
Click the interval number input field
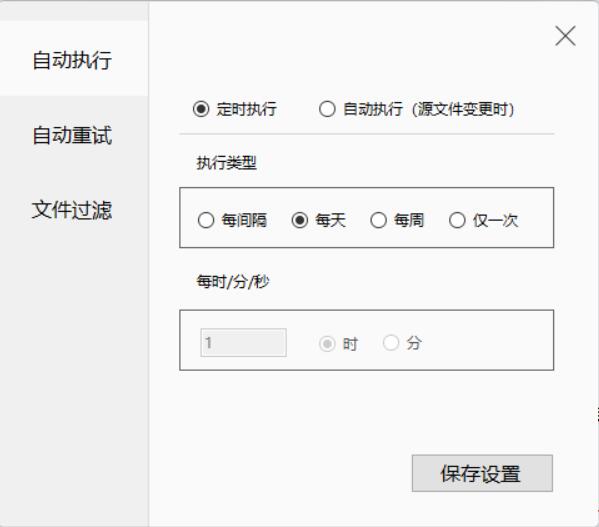point(243,343)
